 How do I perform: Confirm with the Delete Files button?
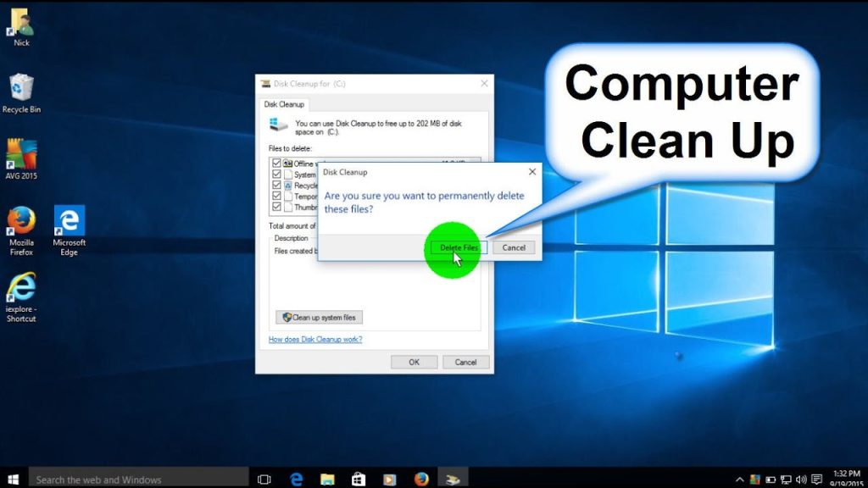point(459,247)
